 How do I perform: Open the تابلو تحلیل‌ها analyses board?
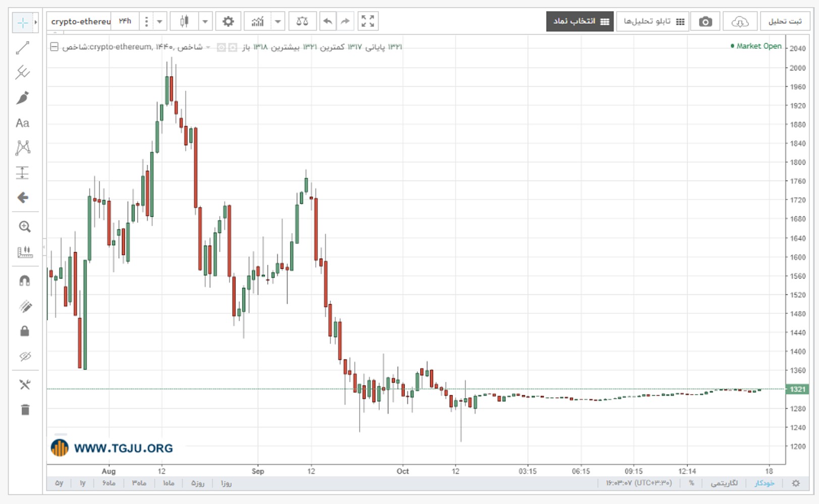coord(653,22)
